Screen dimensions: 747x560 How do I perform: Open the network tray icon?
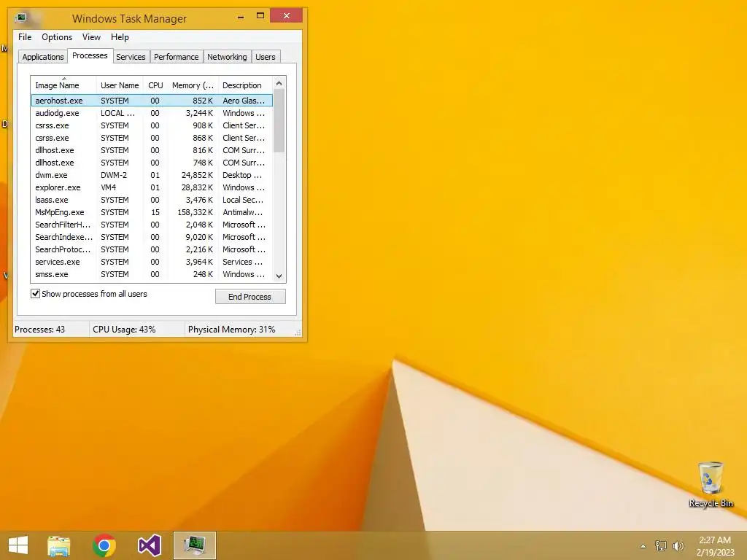point(661,545)
